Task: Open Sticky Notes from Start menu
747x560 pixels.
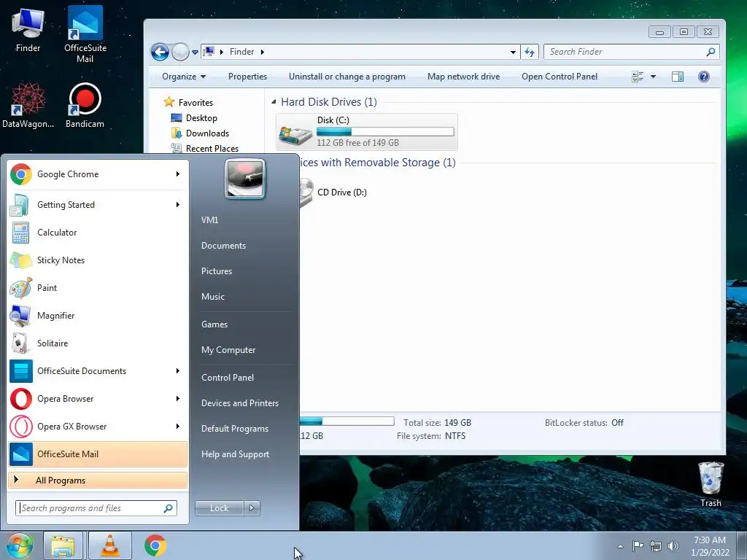Action: click(x=98, y=260)
